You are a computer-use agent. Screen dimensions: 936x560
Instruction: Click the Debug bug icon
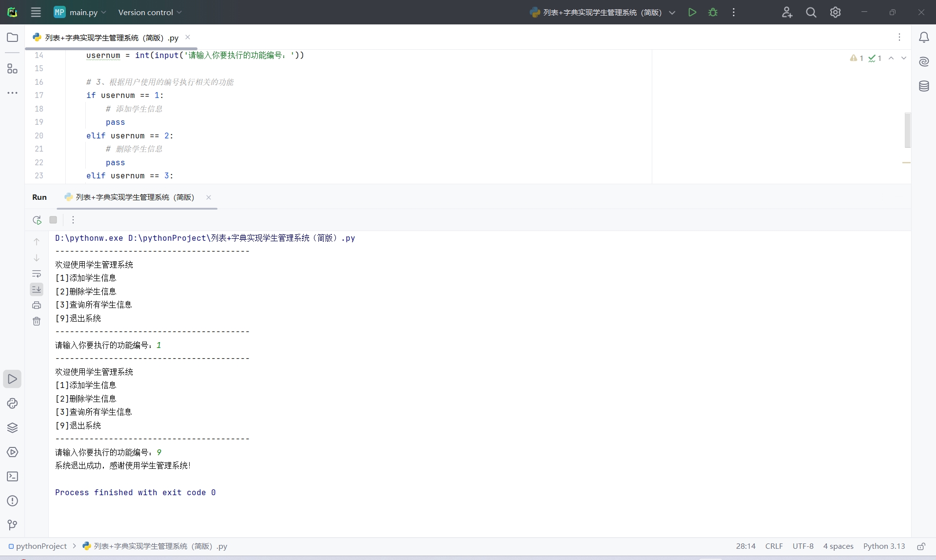pos(713,12)
